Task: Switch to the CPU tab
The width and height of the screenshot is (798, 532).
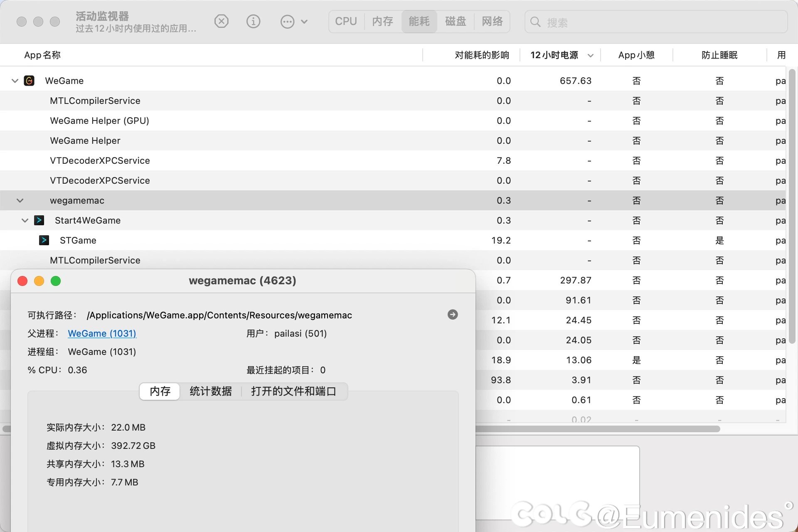Action: tap(346, 22)
